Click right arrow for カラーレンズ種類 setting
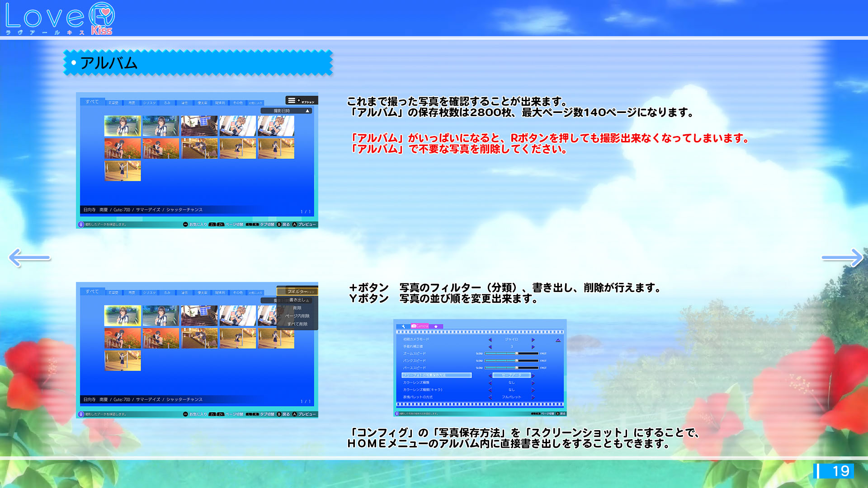This screenshot has height=488, width=868. 533,383
